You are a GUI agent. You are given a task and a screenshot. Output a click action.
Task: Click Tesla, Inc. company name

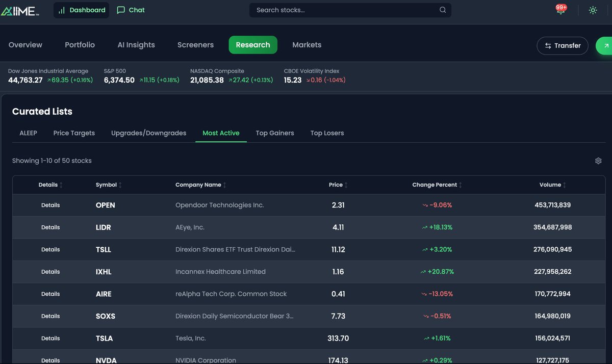click(191, 339)
